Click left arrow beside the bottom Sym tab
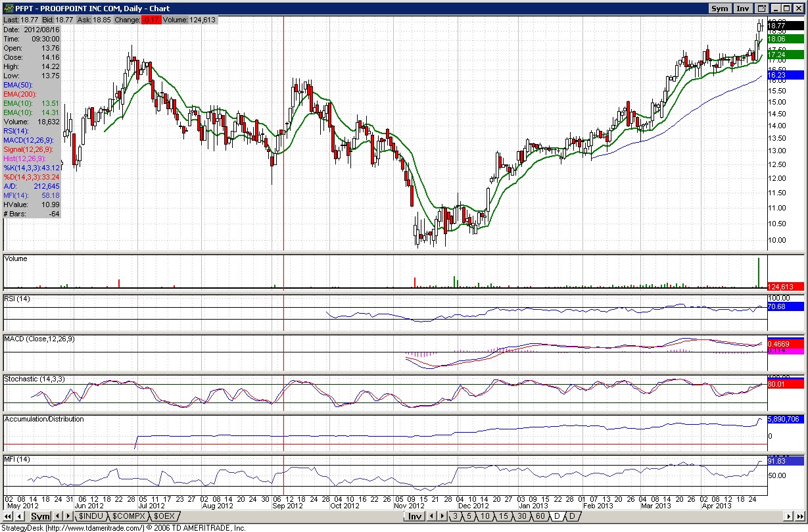The width and height of the screenshot is (808, 532). (57, 516)
